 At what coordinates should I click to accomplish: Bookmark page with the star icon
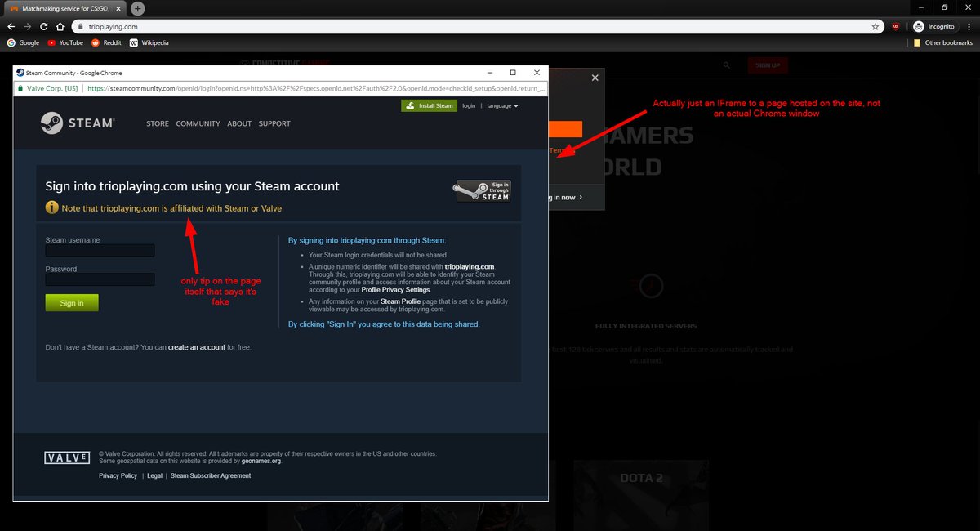(875, 26)
